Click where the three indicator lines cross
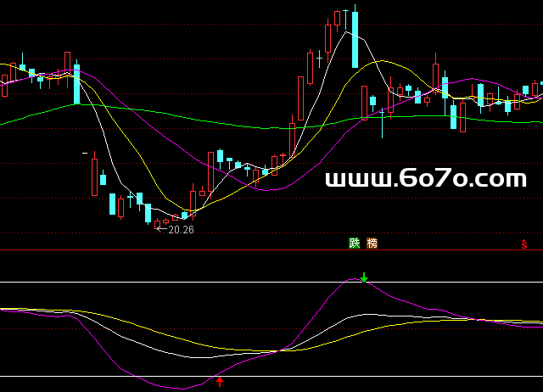This screenshot has width=543, height=392. (280, 350)
